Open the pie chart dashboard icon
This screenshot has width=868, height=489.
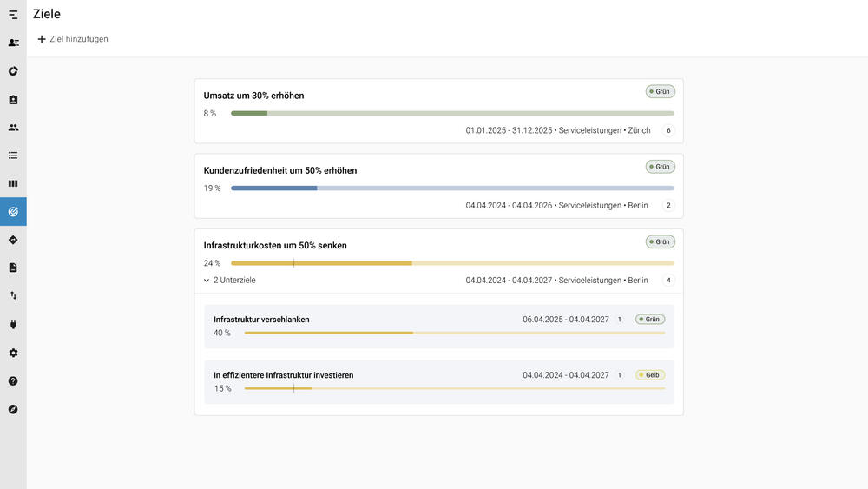pyautogui.click(x=13, y=71)
